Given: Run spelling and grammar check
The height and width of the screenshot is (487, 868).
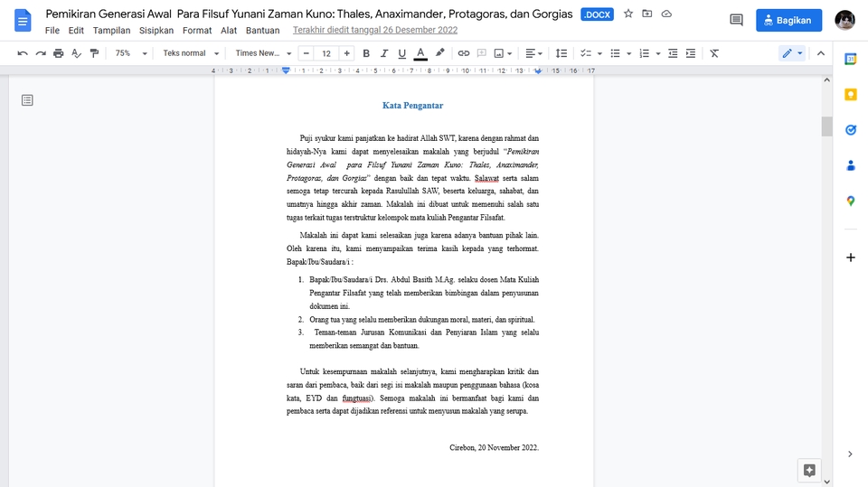Looking at the screenshot, I should point(76,53).
